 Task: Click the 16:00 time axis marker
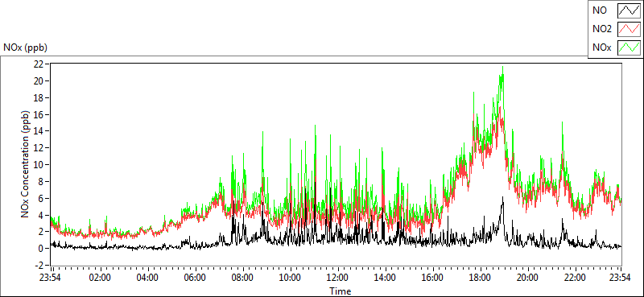pyautogui.click(x=433, y=277)
